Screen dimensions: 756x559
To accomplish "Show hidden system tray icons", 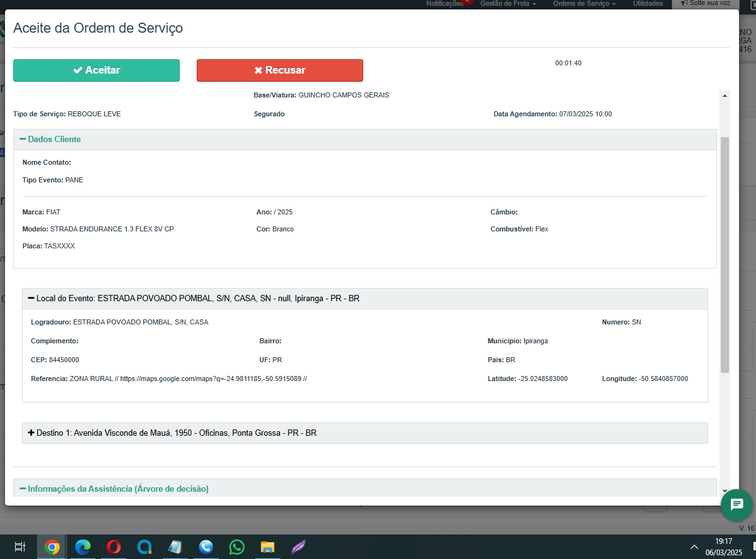I will [x=694, y=547].
